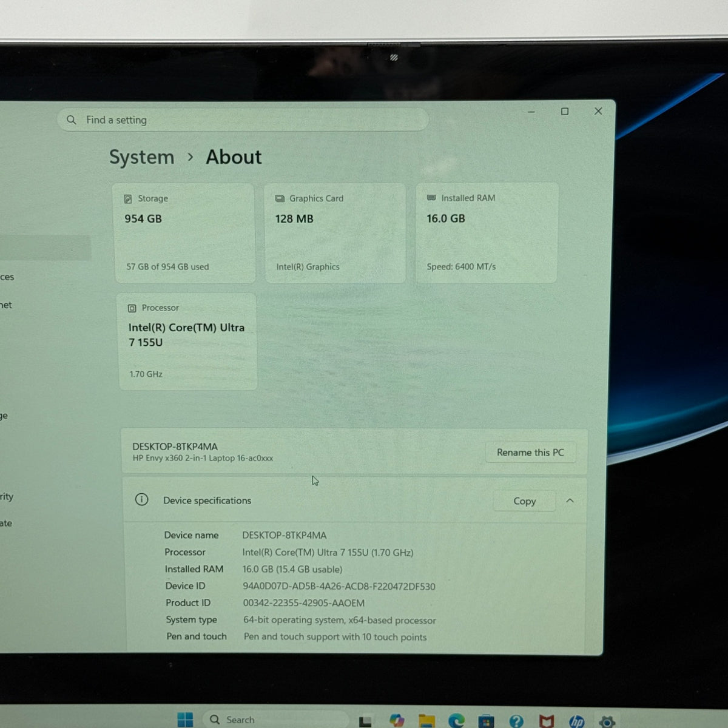Open the Graphics Card info card
This screenshot has width=728, height=728.
[335, 233]
